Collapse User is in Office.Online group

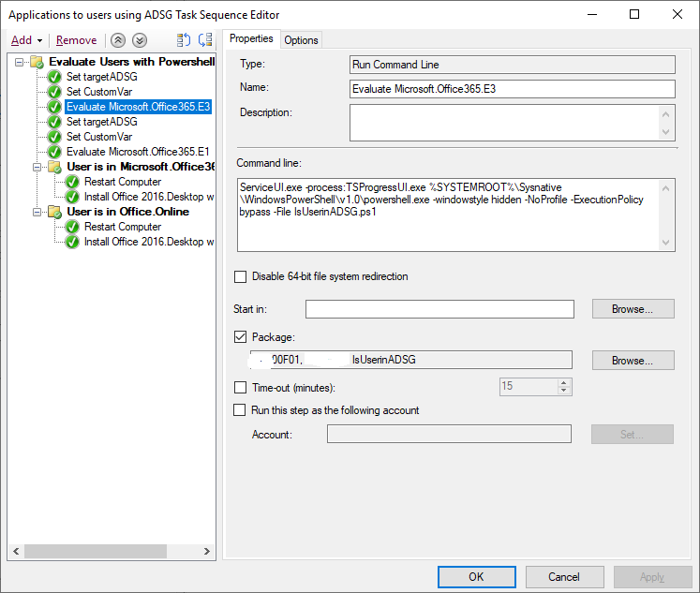pos(37,212)
